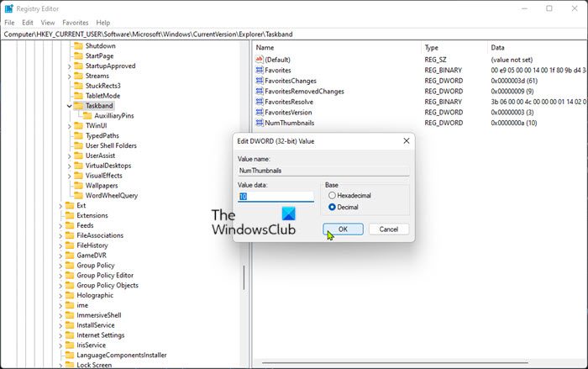Click the 0x0000000a (10) data value
588x369 pixels.
click(514, 123)
